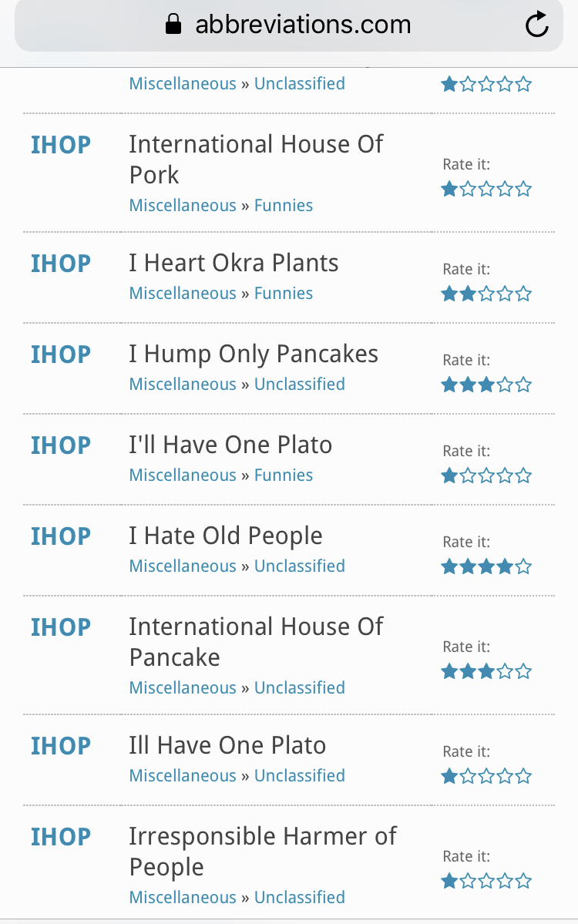Open Funnies category under International House Of Pork
This screenshot has height=924, width=578.
click(284, 206)
